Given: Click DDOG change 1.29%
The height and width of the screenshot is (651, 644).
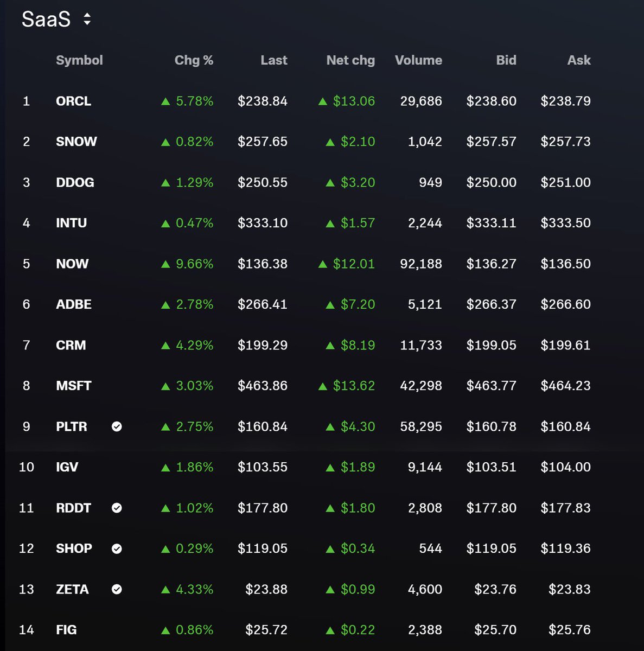Looking at the screenshot, I should click(x=194, y=182).
